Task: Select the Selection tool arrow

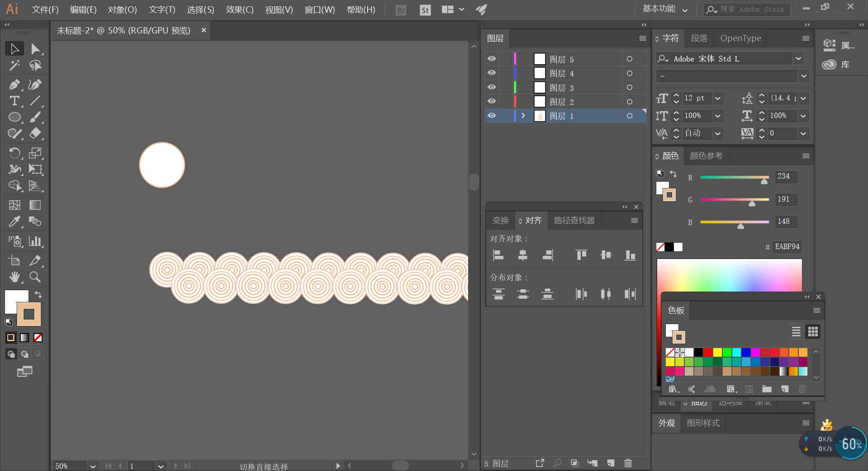Action: pos(14,49)
